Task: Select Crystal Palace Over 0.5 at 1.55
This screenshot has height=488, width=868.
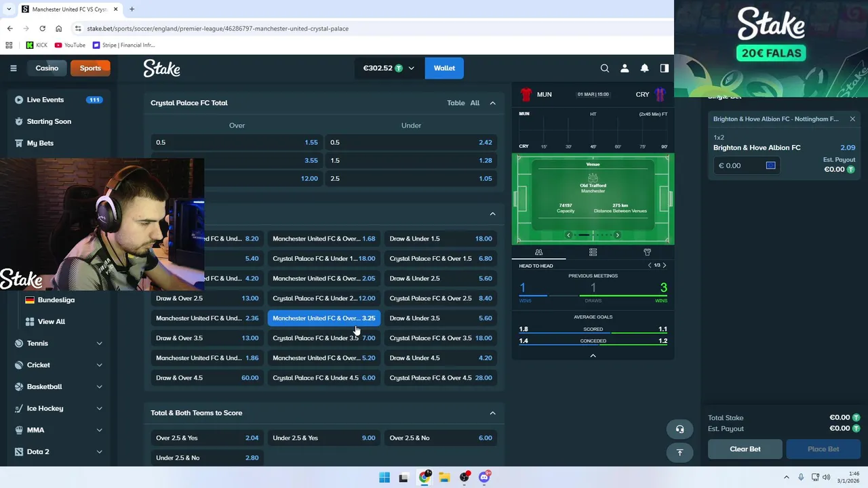Action: (237, 142)
